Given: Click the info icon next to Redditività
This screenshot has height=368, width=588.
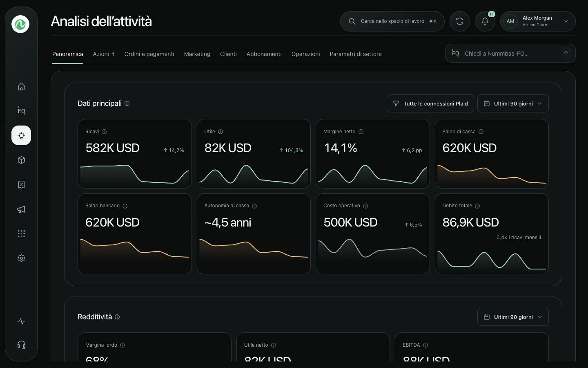Looking at the screenshot, I should click(117, 317).
